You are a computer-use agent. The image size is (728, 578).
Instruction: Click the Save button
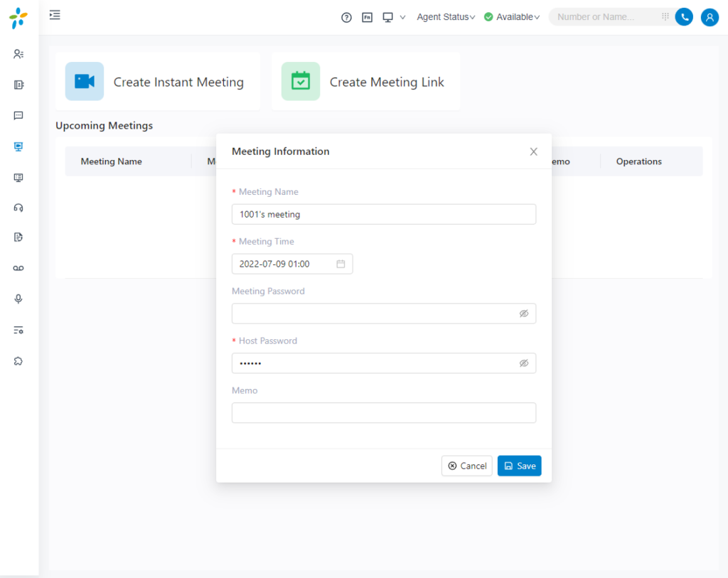519,466
